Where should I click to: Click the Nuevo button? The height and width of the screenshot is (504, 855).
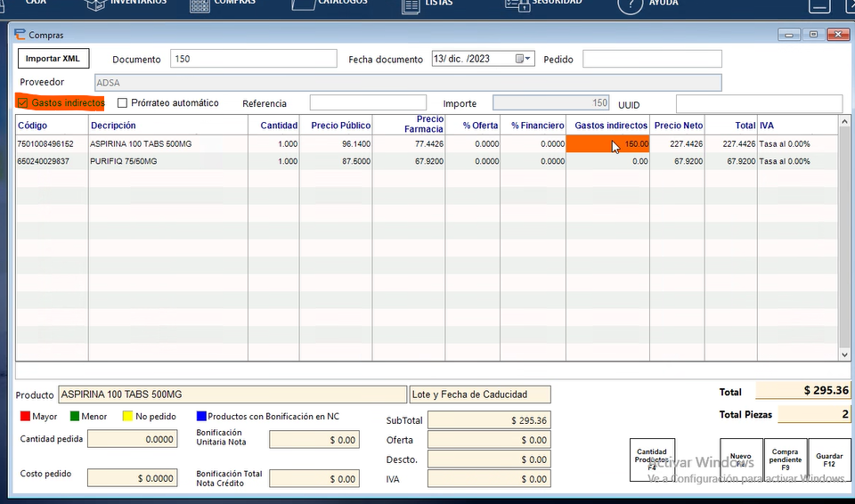(740, 459)
